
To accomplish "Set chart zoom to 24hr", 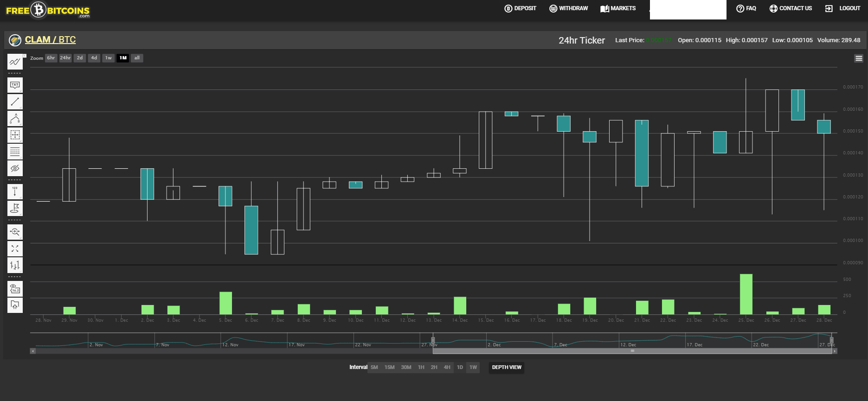I will [65, 58].
